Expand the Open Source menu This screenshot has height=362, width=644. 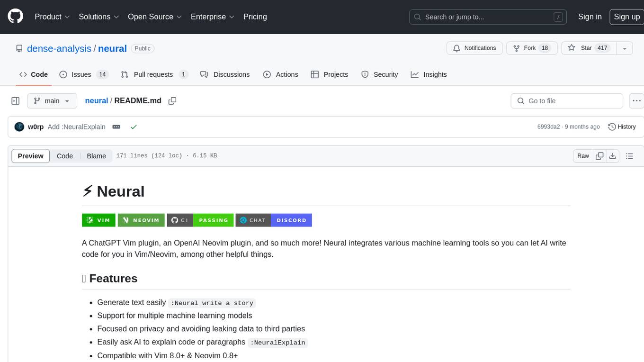155,17
